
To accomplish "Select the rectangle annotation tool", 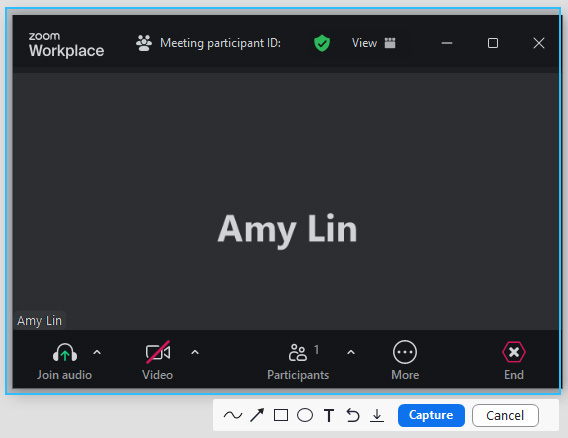I will (281, 415).
